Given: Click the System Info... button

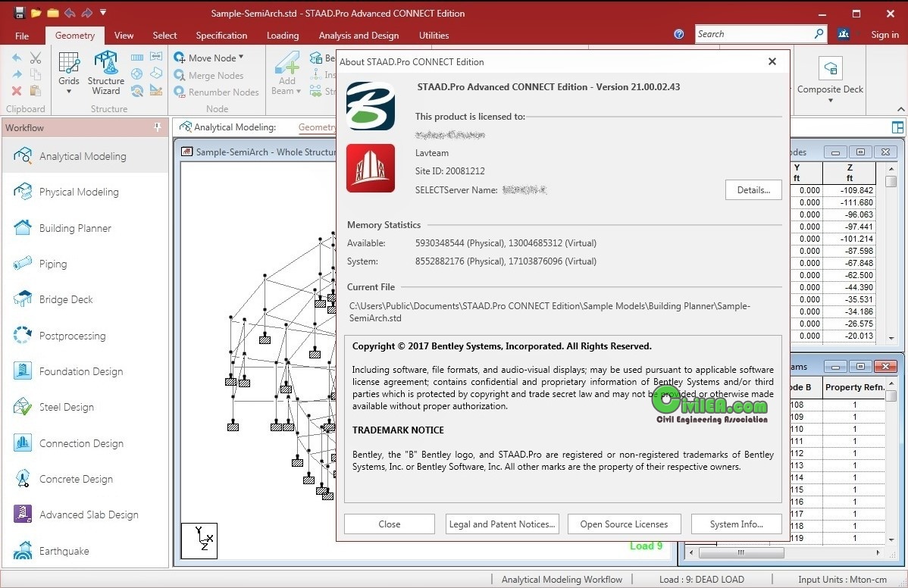Looking at the screenshot, I should click(x=736, y=524).
